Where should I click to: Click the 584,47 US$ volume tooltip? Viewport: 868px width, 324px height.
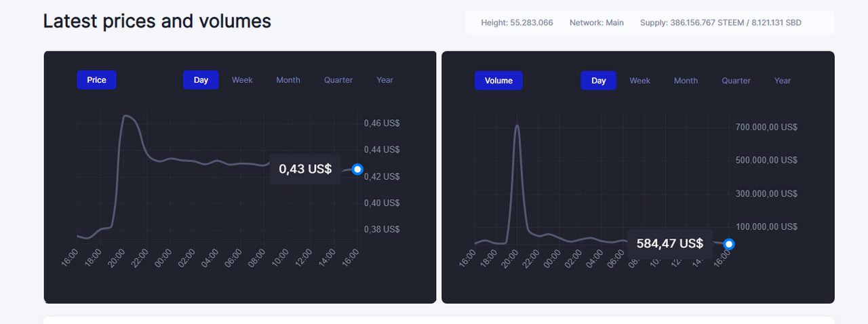pyautogui.click(x=669, y=243)
